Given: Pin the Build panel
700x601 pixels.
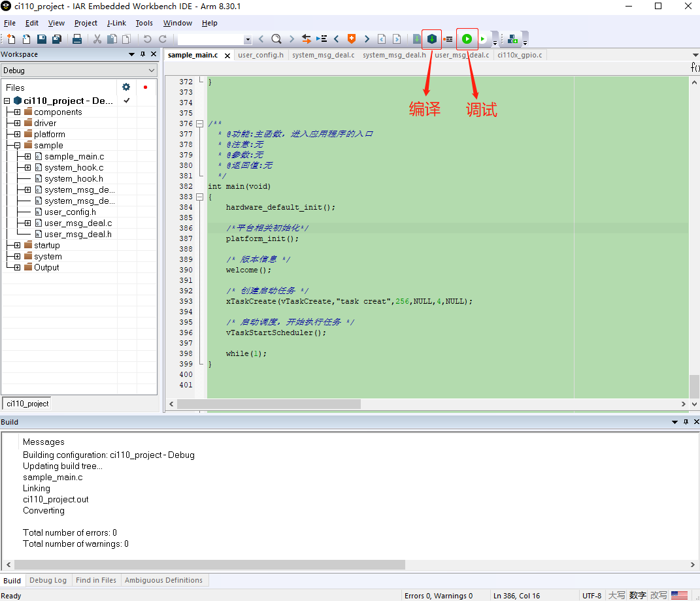Looking at the screenshot, I should click(686, 421).
